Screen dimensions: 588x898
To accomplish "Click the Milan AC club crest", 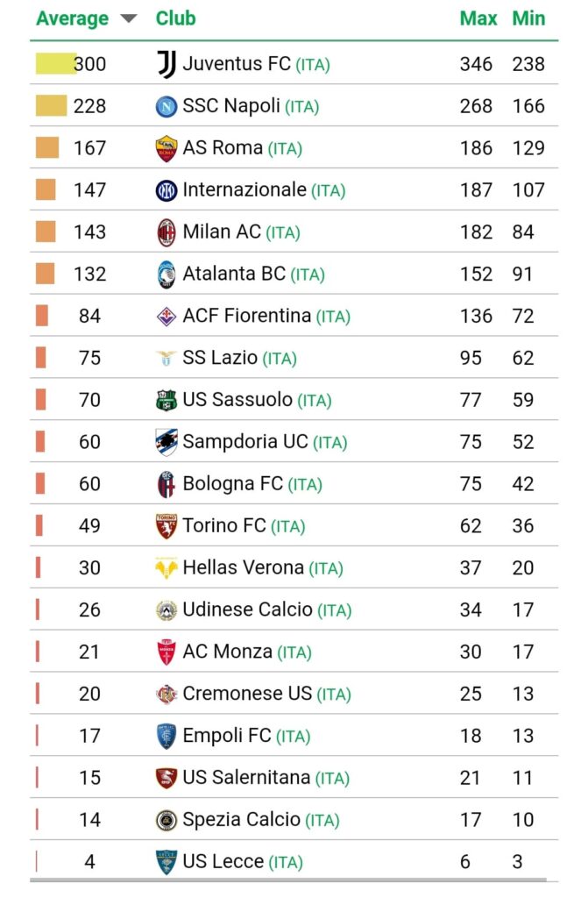I will pos(166,232).
